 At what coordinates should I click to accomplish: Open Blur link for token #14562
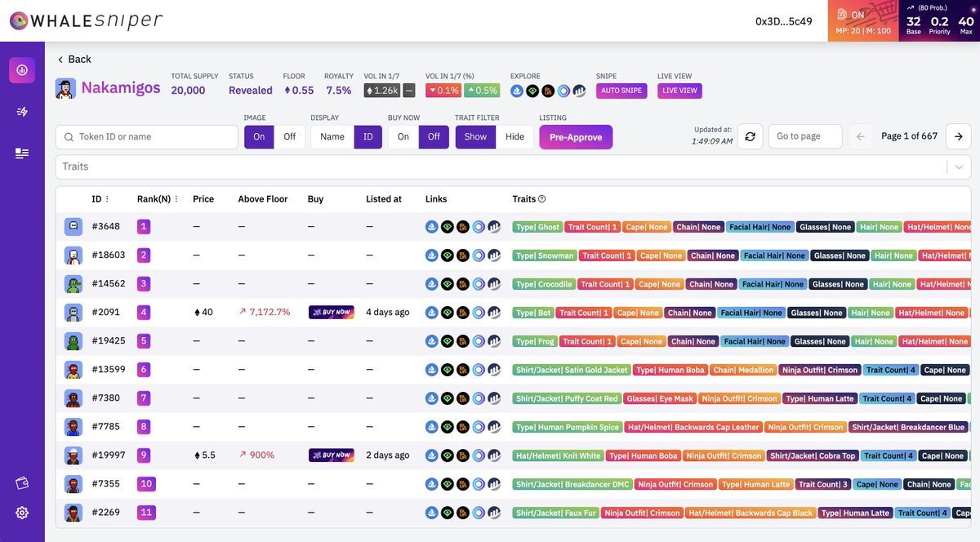coord(463,284)
